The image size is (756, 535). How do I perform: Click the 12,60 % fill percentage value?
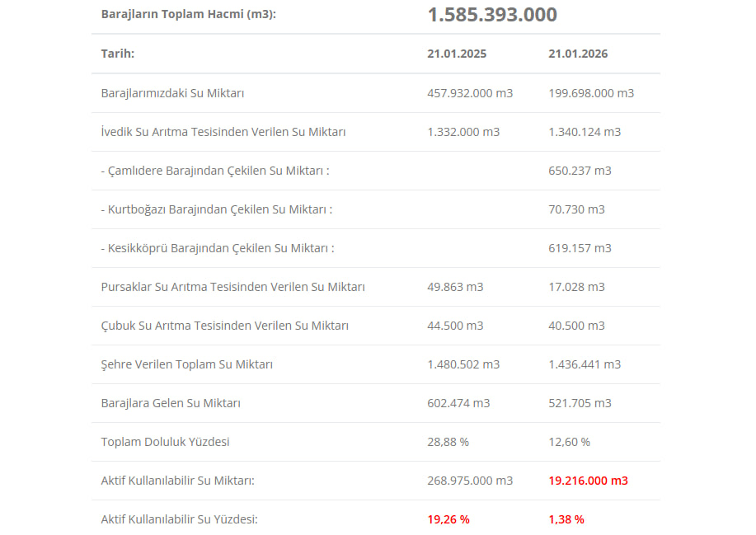tap(569, 442)
